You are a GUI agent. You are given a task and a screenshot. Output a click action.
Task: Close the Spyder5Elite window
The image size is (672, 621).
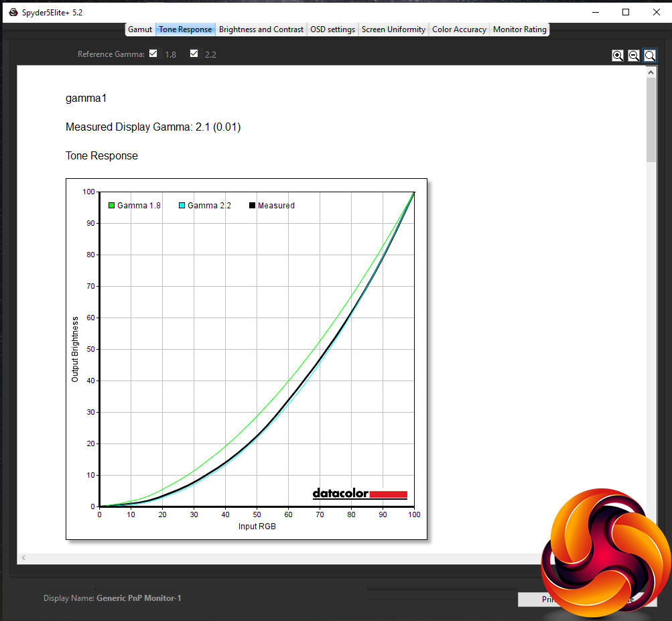(x=656, y=12)
